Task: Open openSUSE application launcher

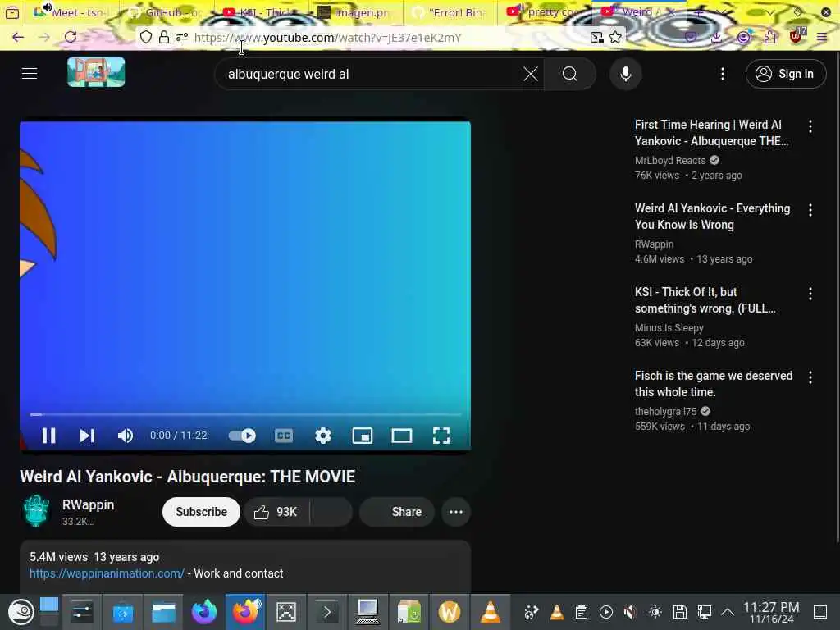Action: pyautogui.click(x=21, y=612)
